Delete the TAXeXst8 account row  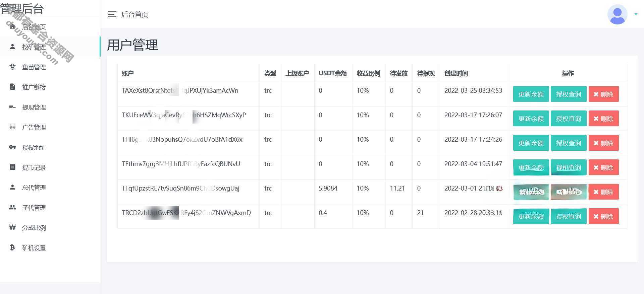click(603, 94)
